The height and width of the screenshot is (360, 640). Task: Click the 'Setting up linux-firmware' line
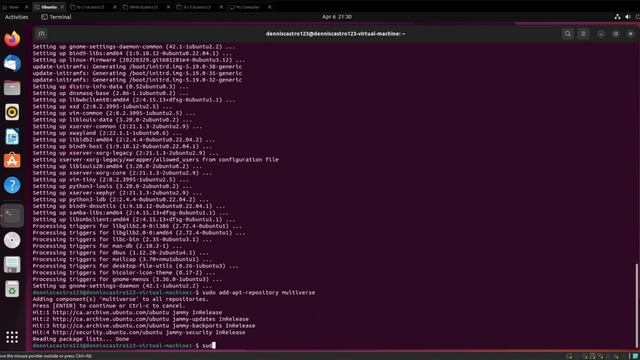139,60
